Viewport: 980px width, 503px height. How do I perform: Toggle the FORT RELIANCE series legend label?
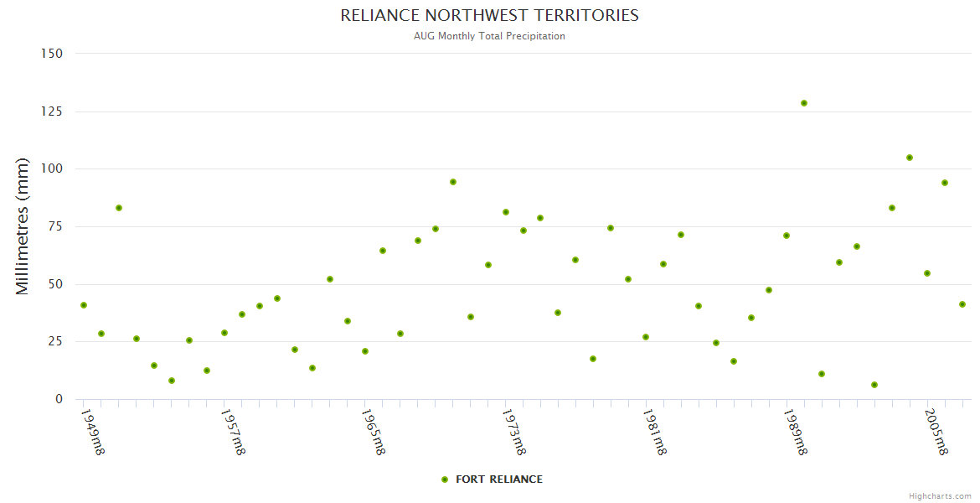[x=498, y=480]
